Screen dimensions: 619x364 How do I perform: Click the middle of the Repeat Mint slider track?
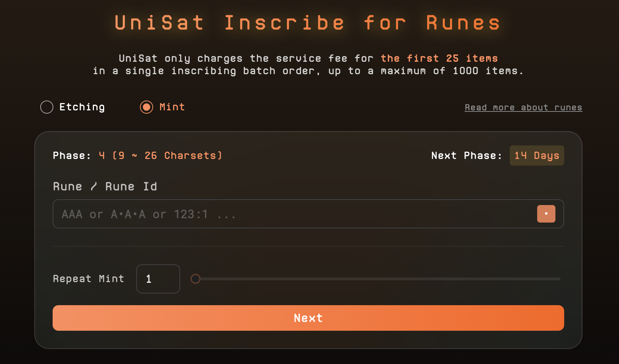[x=378, y=279]
